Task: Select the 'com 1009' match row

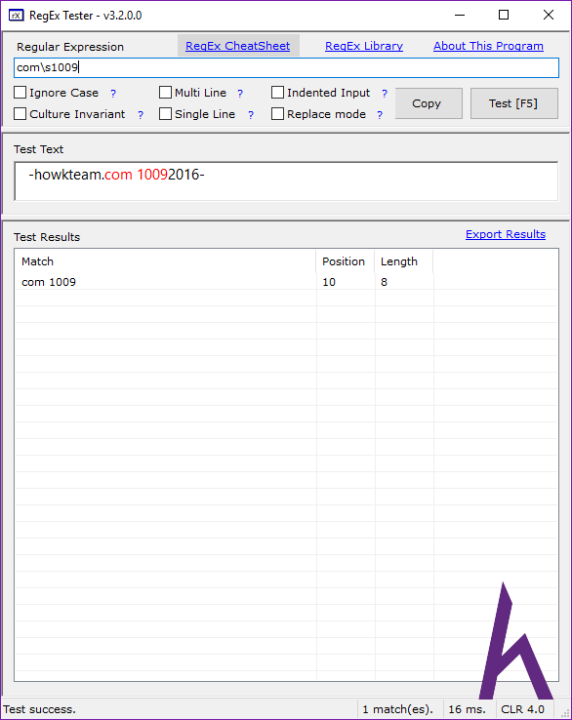Action: (286, 282)
